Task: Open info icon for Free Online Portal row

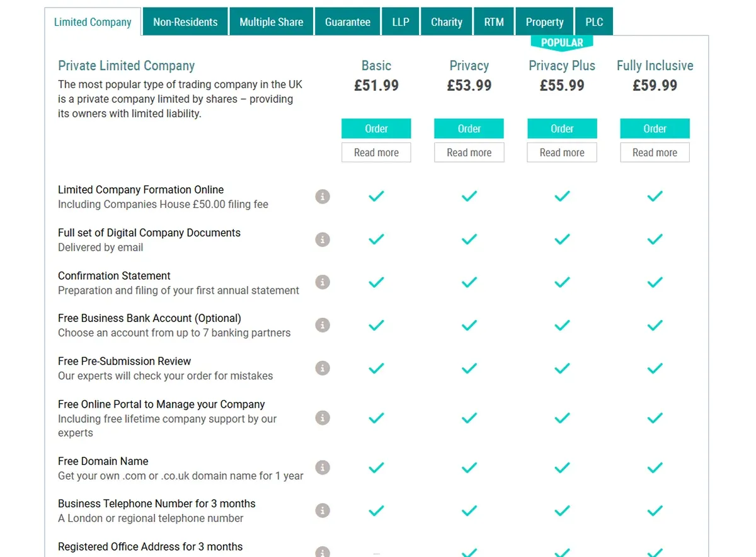Action: 323,418
